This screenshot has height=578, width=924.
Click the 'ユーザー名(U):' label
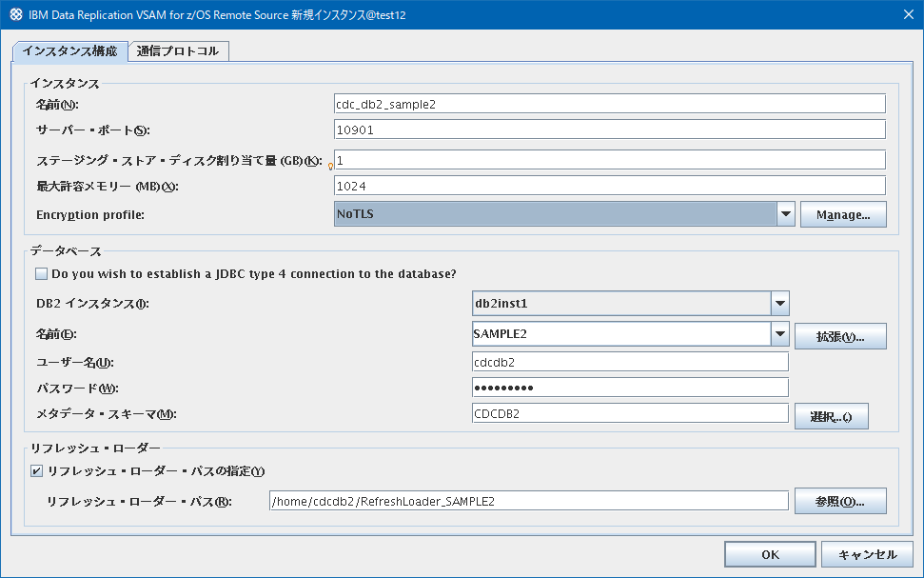75,363
